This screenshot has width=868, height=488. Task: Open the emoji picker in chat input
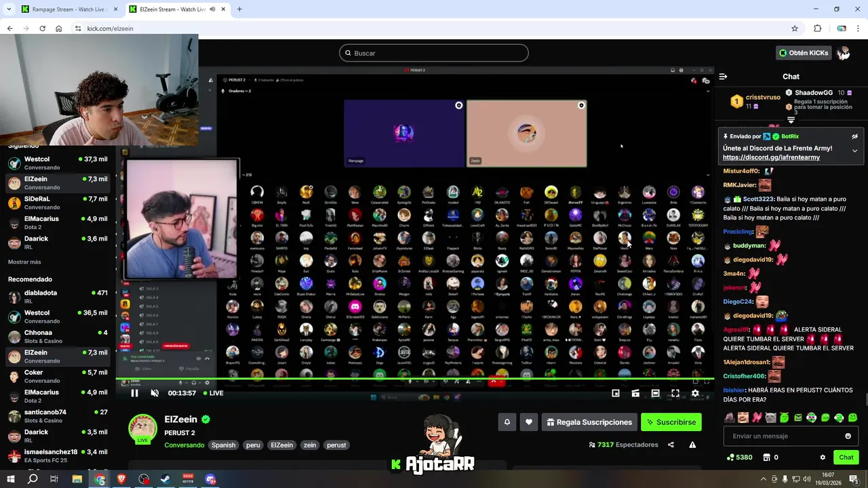pyautogui.click(x=848, y=436)
